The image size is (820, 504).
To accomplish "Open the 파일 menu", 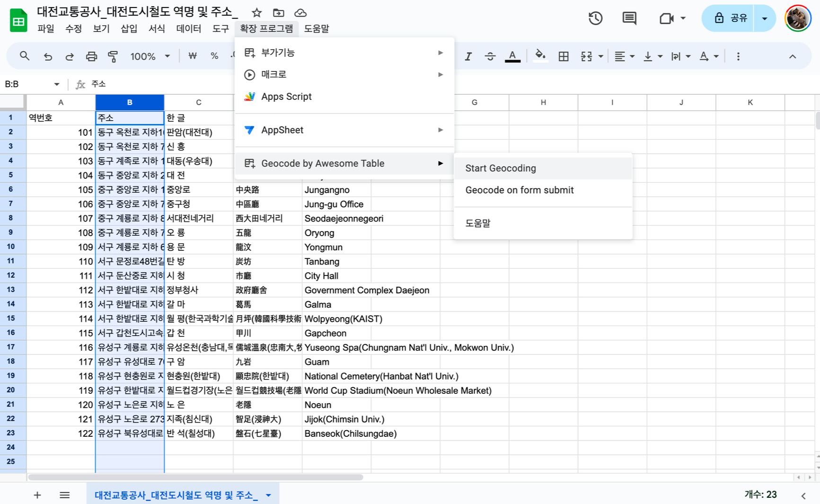I will 45,28.
